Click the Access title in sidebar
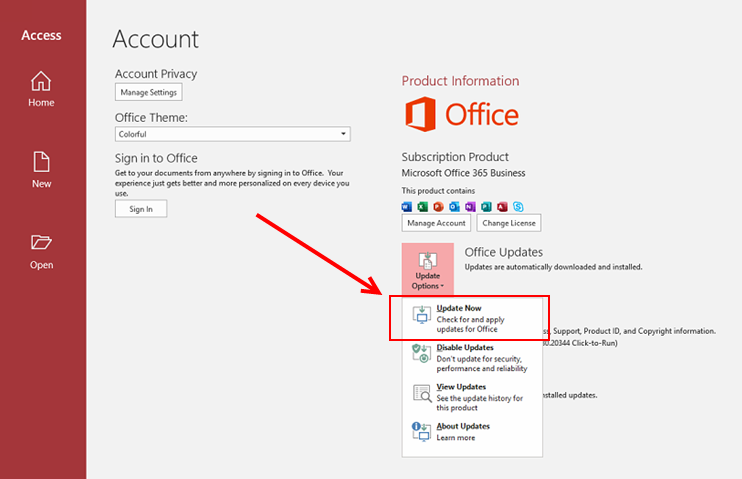742x479 pixels. point(41,35)
